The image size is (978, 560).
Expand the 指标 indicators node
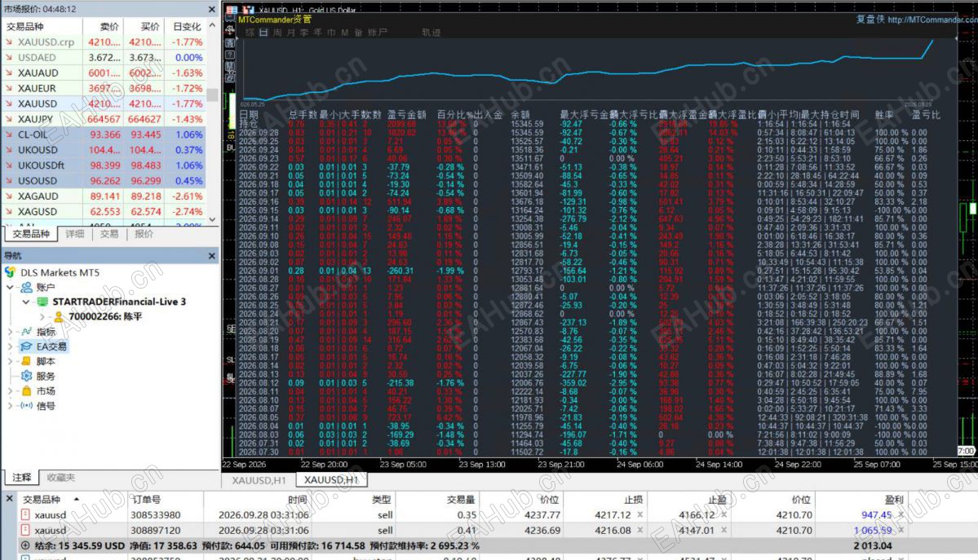click(10, 332)
